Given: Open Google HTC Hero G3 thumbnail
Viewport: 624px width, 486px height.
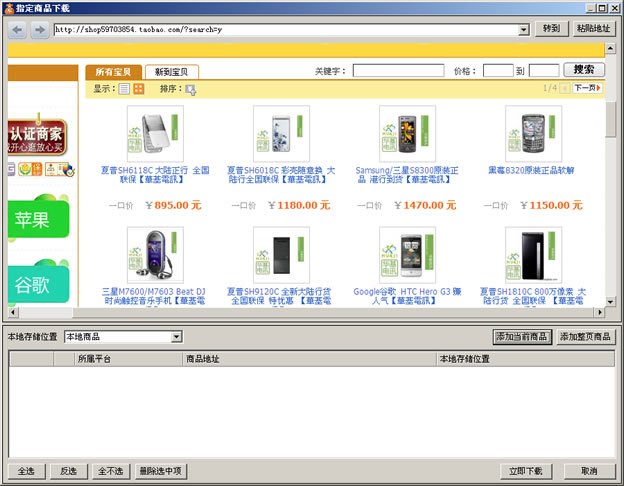Looking at the screenshot, I should pos(408,255).
